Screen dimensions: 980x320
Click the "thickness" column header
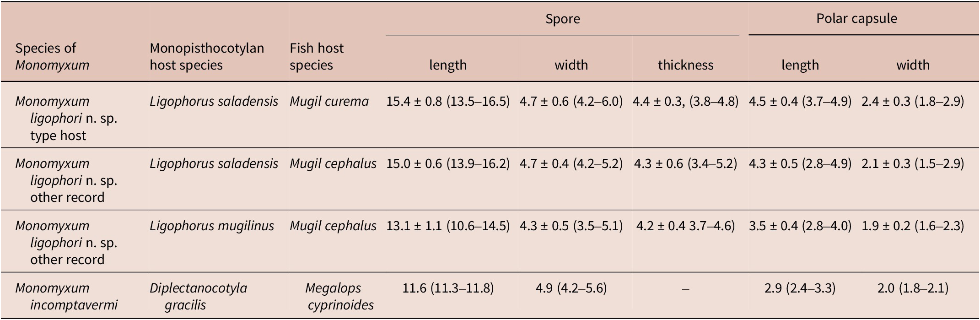(685, 65)
